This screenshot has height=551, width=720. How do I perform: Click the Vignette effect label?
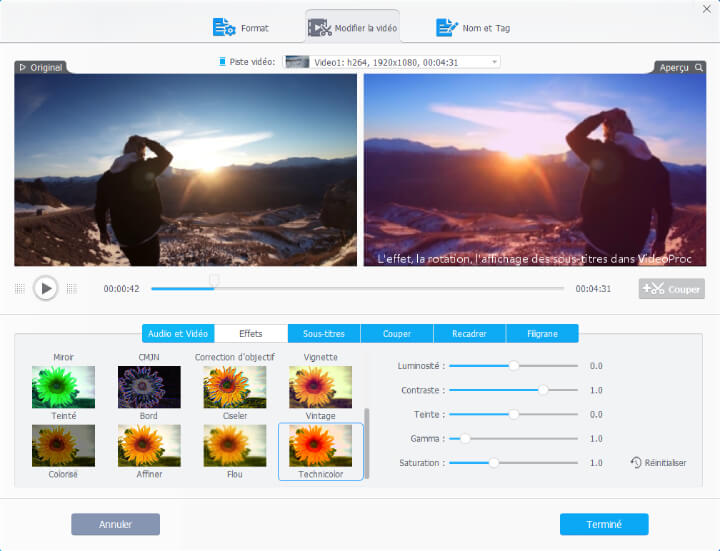[321, 357]
